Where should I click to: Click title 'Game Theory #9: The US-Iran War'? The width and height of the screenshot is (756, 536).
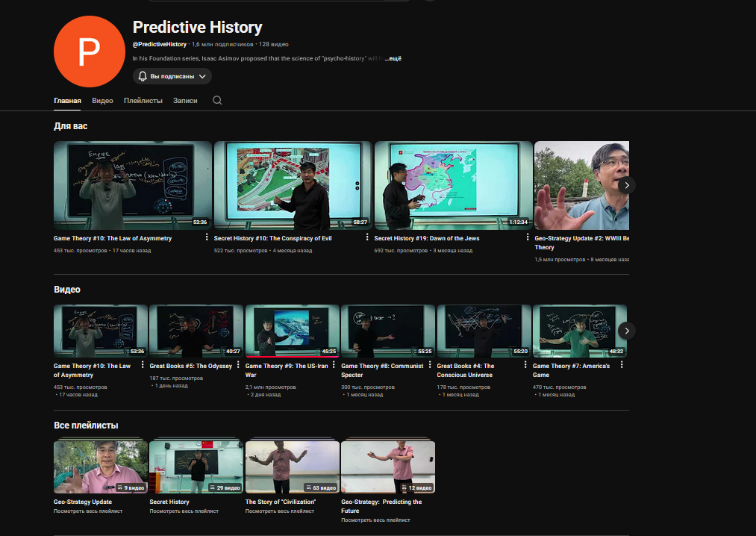pos(287,370)
